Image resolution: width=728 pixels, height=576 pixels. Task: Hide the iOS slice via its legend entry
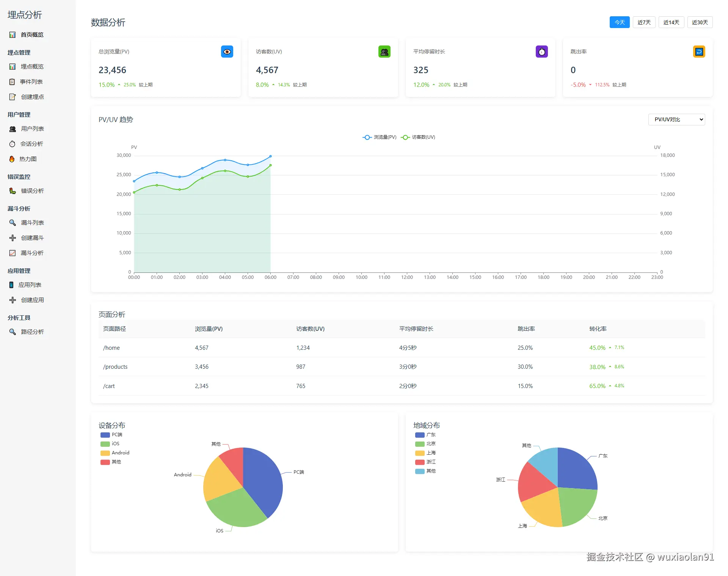click(110, 444)
